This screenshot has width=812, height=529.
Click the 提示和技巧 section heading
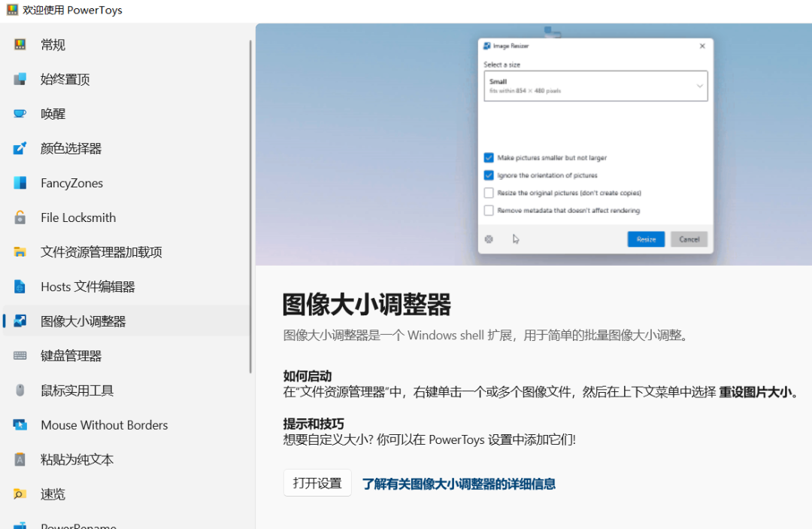[x=314, y=424]
